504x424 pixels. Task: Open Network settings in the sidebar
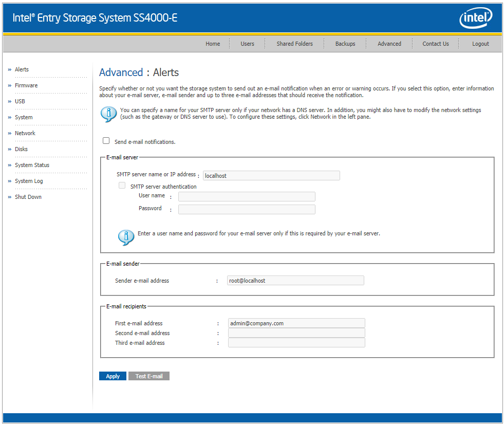tap(25, 133)
